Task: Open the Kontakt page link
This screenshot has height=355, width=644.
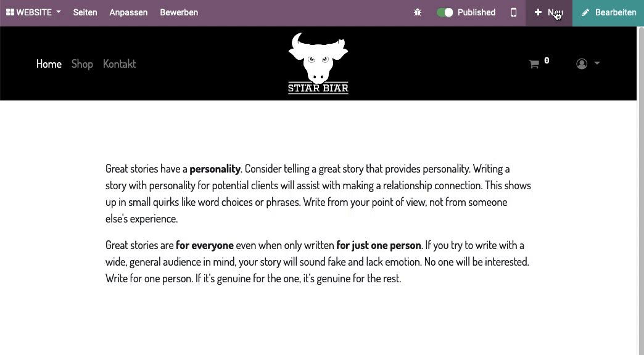Action: [x=119, y=63]
